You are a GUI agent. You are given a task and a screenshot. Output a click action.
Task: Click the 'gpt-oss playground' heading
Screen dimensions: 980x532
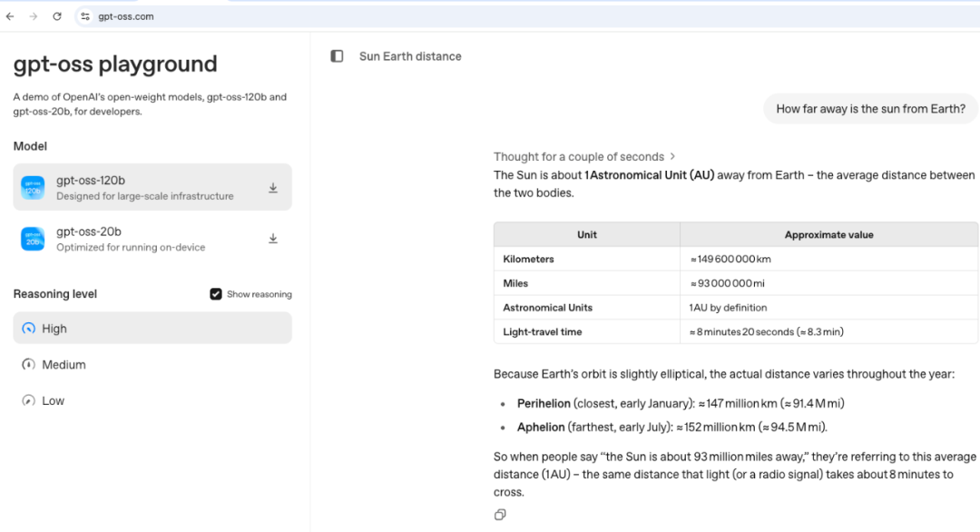point(115,64)
